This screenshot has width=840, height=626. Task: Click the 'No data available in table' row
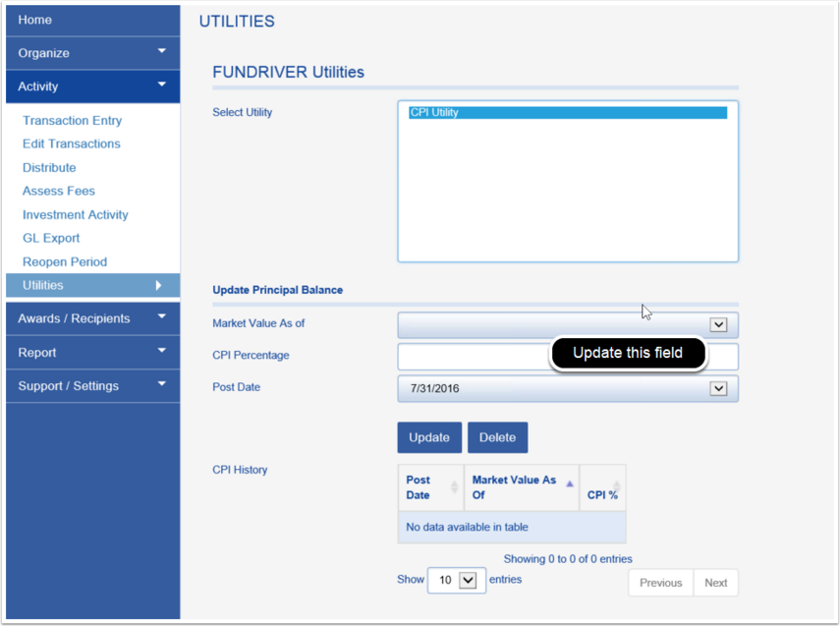coord(512,527)
